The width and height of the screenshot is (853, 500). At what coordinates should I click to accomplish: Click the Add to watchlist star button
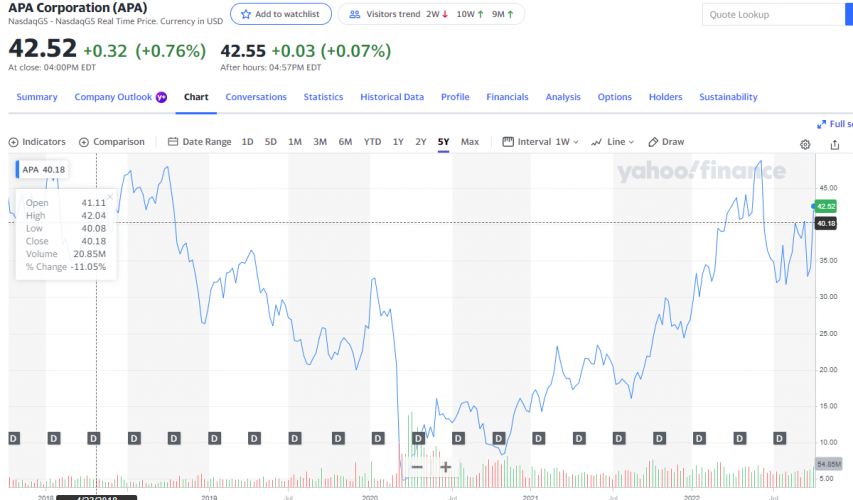pos(281,14)
